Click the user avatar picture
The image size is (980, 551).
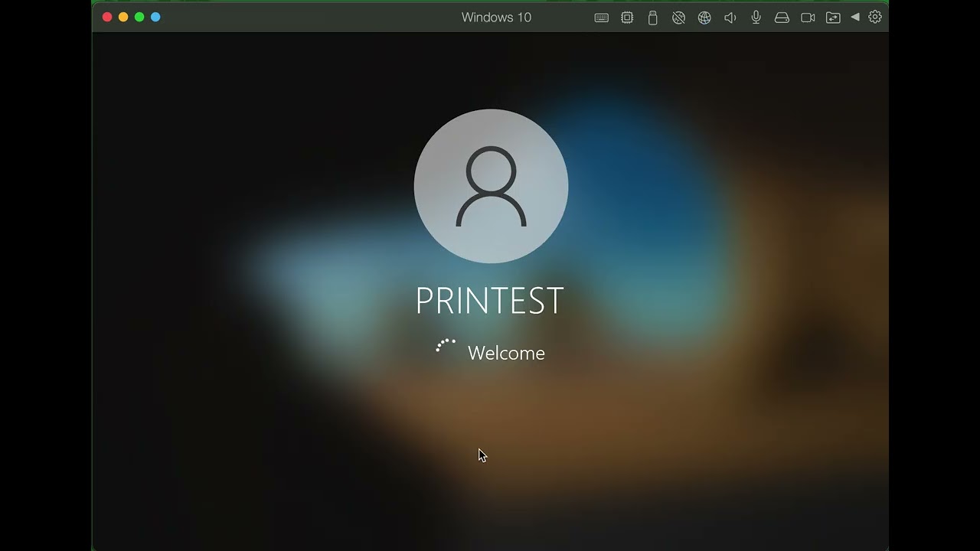[491, 186]
